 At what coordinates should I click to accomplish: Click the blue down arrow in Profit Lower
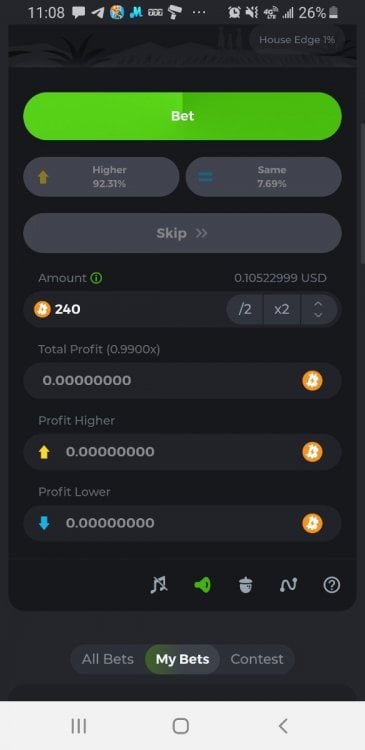click(x=44, y=523)
